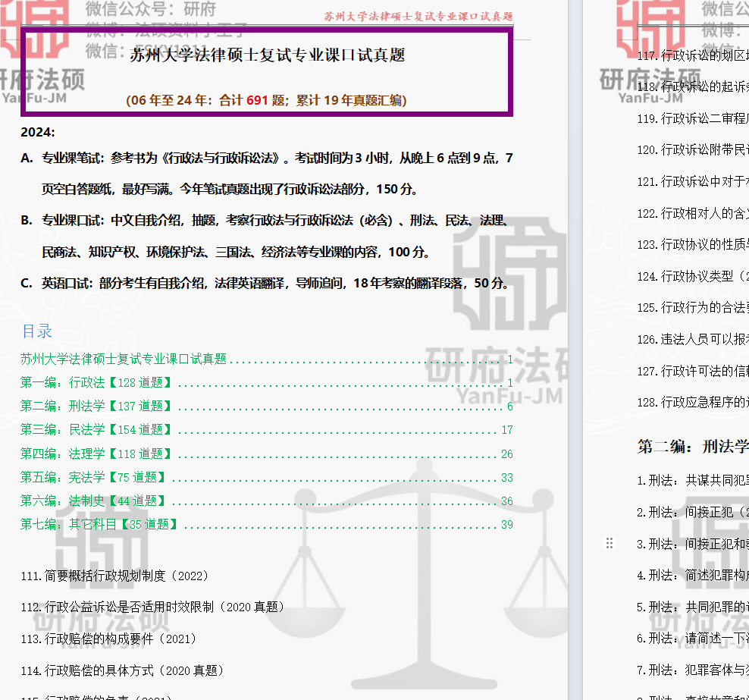
Task: Jump to 第一编：行政法【128道题】 in contents
Action: 267,382
